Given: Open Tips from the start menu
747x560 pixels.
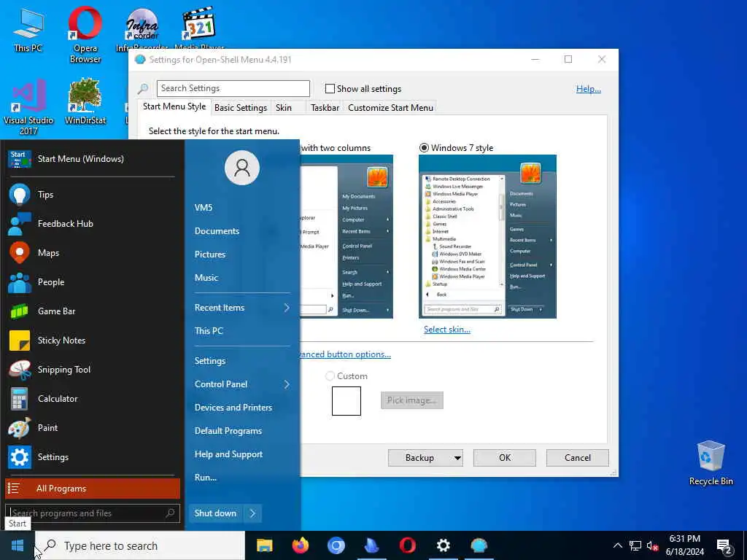Looking at the screenshot, I should pos(90,194).
